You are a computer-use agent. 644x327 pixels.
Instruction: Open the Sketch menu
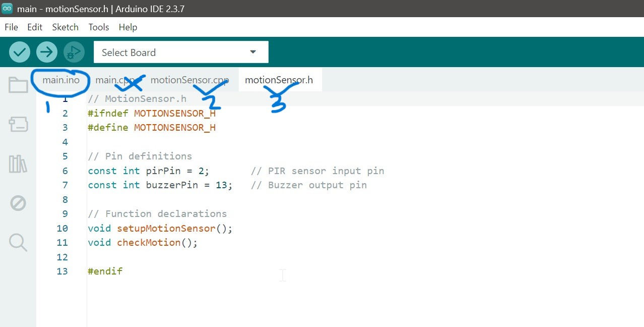(66, 27)
